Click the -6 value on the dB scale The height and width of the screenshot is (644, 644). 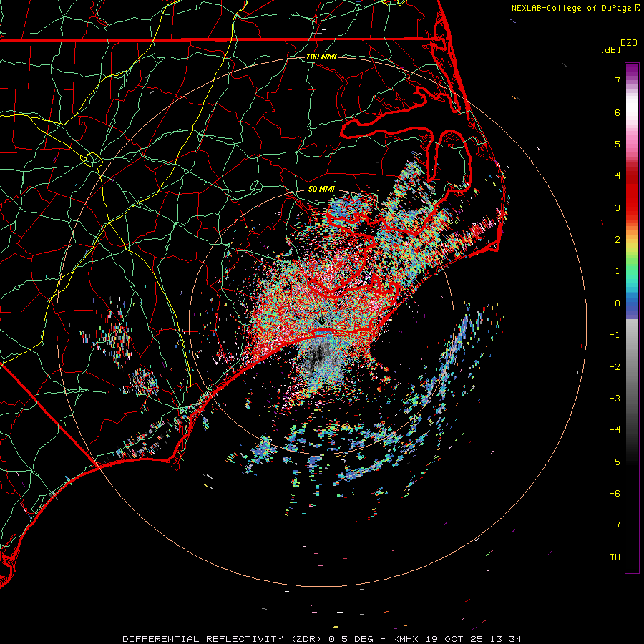pos(615,494)
